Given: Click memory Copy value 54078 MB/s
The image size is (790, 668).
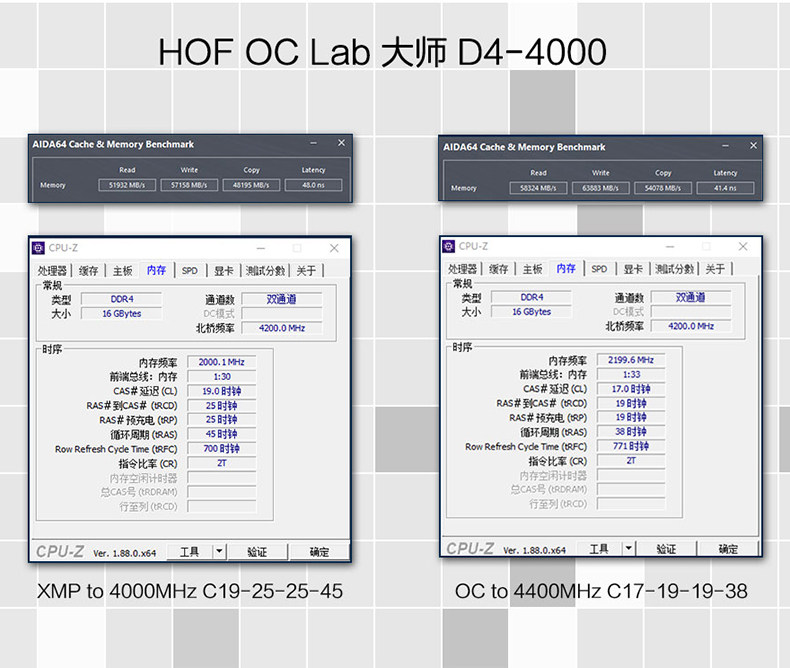Looking at the screenshot, I should click(x=663, y=188).
